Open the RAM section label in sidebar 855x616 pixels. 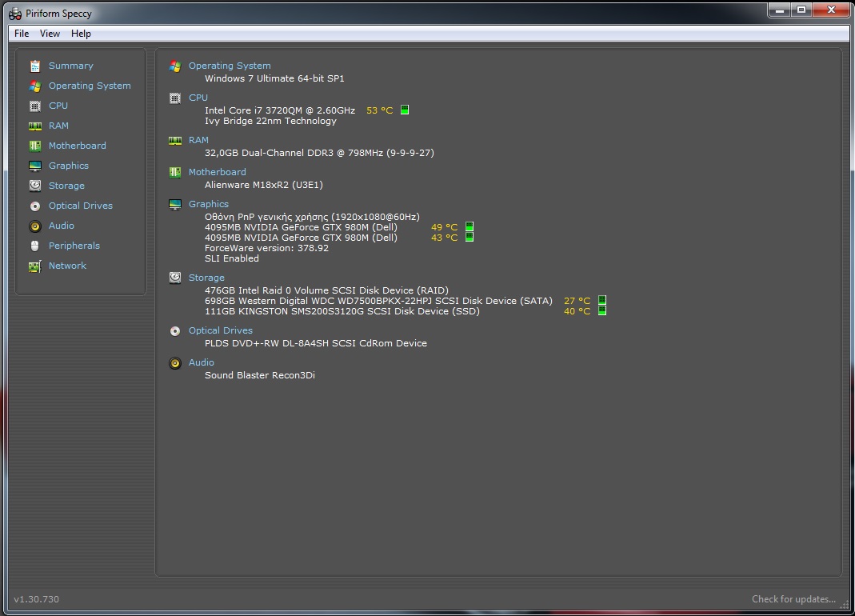[58, 126]
